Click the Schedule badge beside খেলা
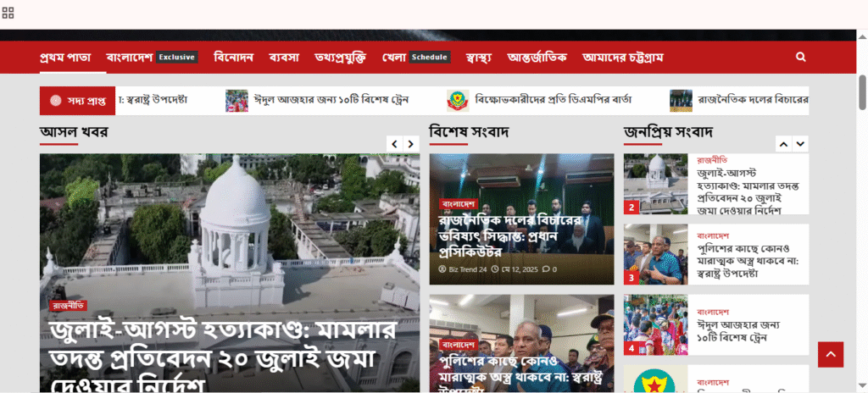 point(430,57)
